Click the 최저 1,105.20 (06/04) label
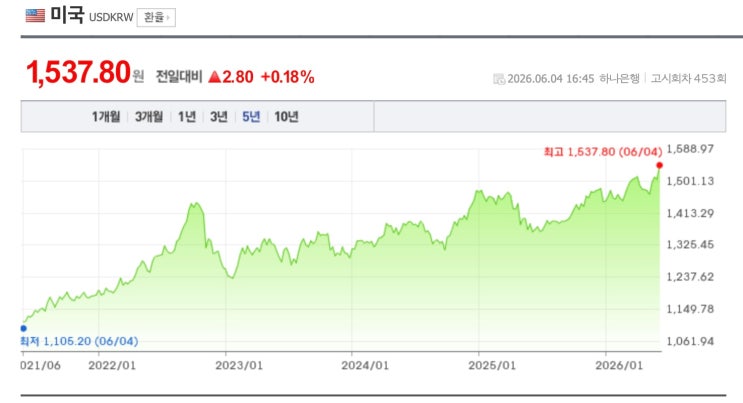 tap(79, 341)
